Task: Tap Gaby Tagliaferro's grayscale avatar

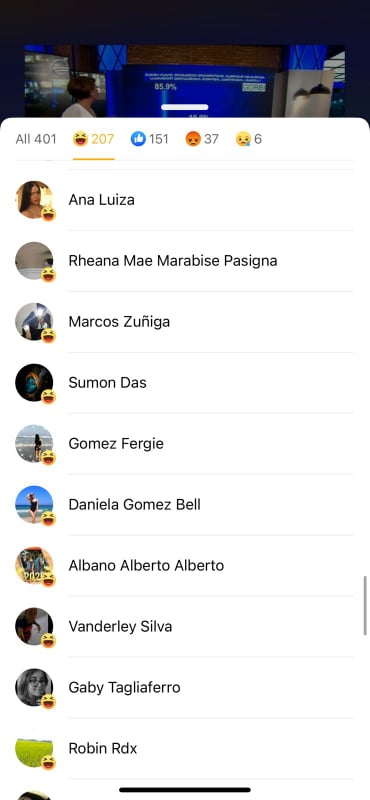Action: tap(34, 687)
